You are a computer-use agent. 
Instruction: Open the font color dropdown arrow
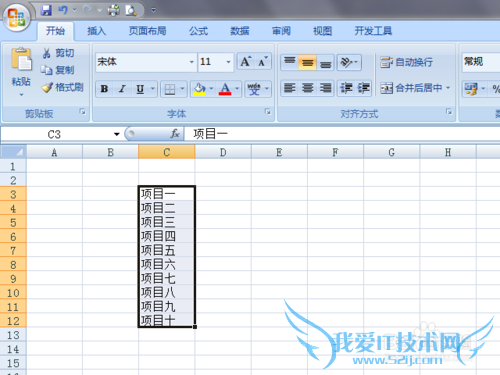[x=237, y=89]
